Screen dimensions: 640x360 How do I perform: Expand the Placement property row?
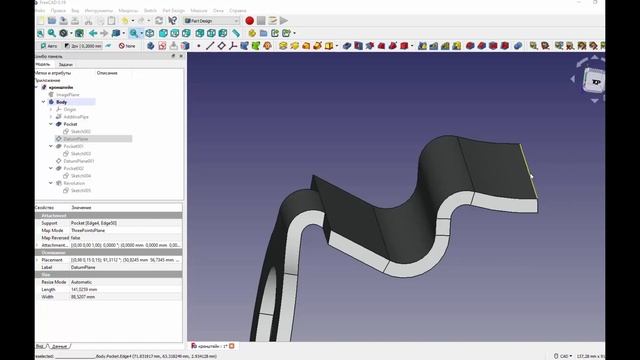(37, 260)
